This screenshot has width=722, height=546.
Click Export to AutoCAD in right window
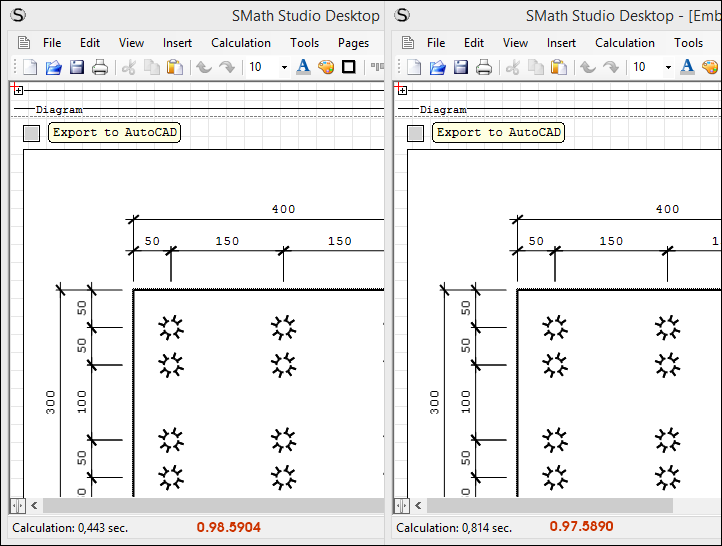(x=499, y=133)
